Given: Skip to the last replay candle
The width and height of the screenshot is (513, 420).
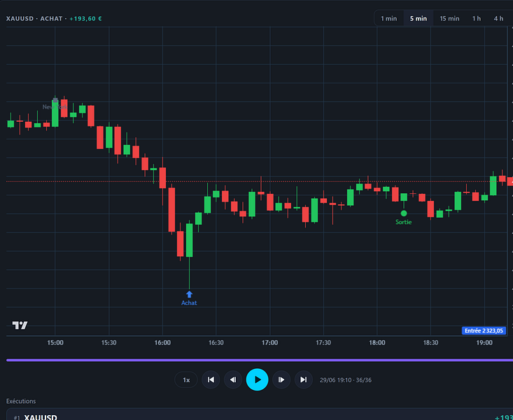Looking at the screenshot, I should 304,379.
